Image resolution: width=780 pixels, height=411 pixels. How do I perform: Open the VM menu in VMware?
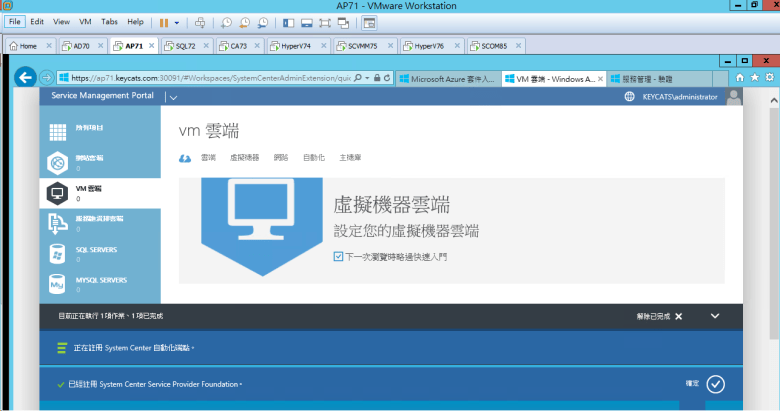pyautogui.click(x=85, y=21)
